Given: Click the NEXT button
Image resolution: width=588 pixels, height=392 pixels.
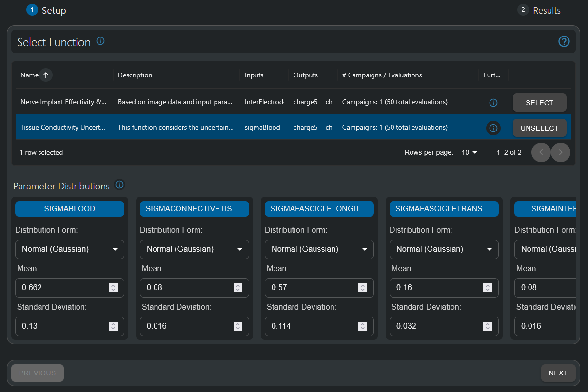Looking at the screenshot, I should coord(558,373).
